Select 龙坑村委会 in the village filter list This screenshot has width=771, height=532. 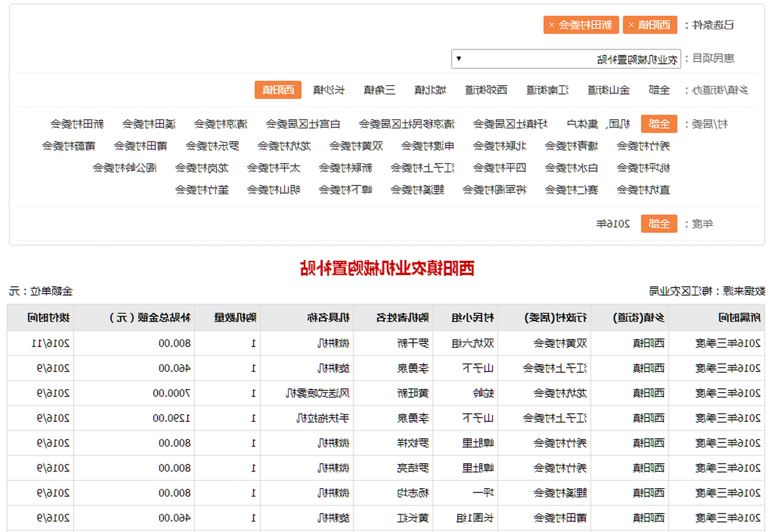coord(284,146)
